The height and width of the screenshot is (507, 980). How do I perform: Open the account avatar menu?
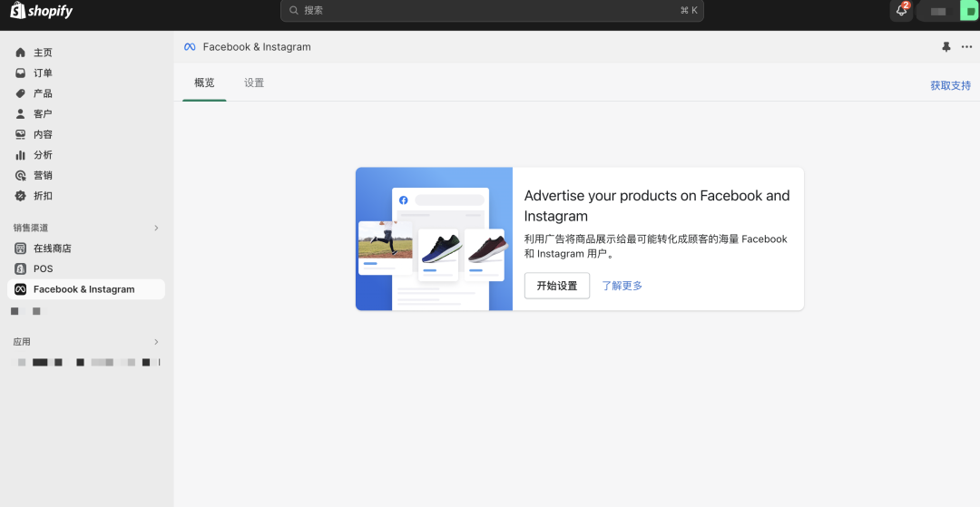tap(969, 11)
